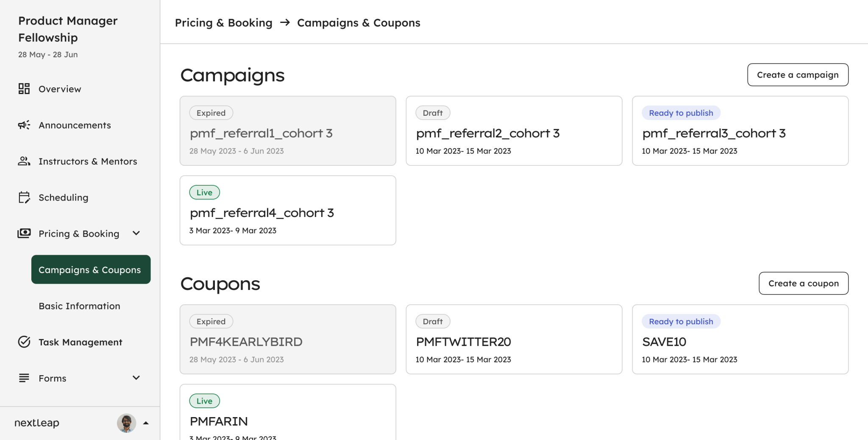Click the Campaigns section heading

232,75
